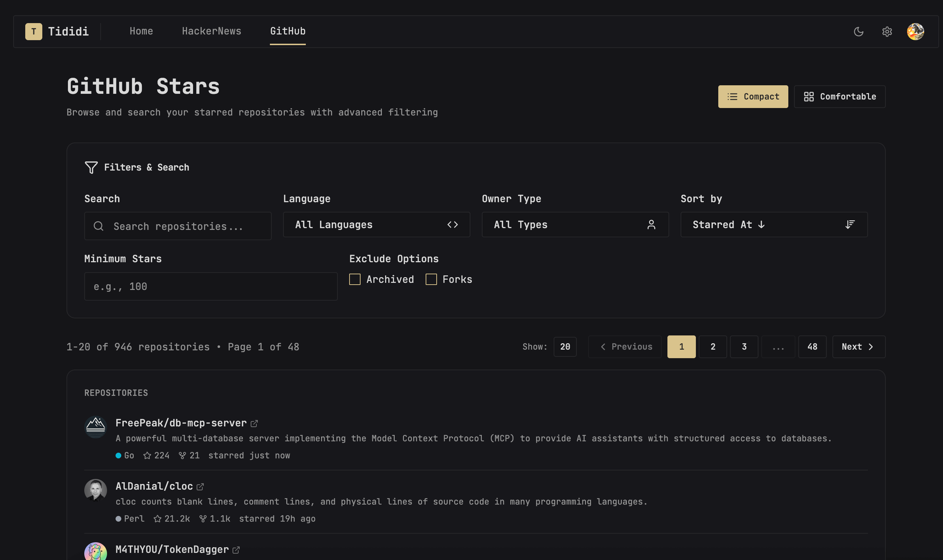Click the star icon beside 21.2k
Image resolution: width=943 pixels, height=560 pixels.
click(x=158, y=519)
